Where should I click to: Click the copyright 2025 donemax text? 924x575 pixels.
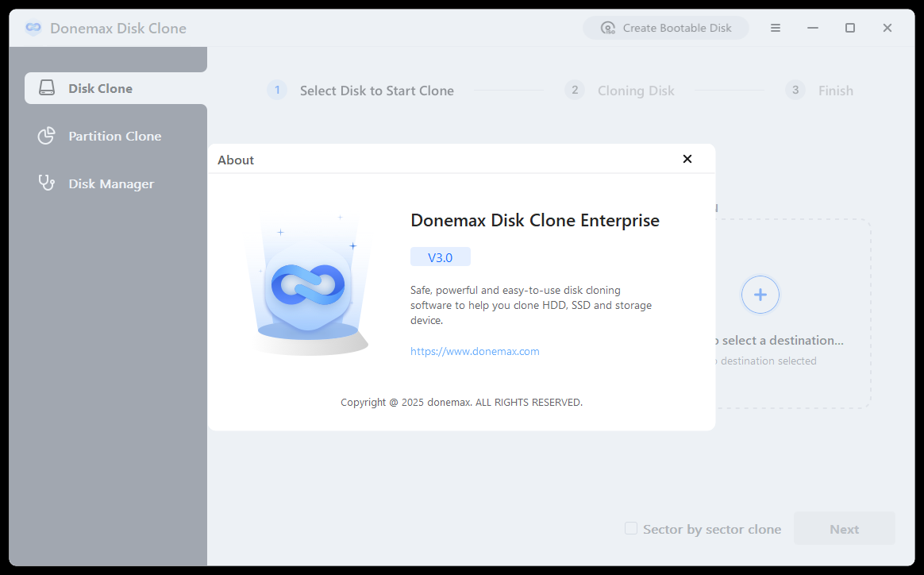click(x=461, y=402)
